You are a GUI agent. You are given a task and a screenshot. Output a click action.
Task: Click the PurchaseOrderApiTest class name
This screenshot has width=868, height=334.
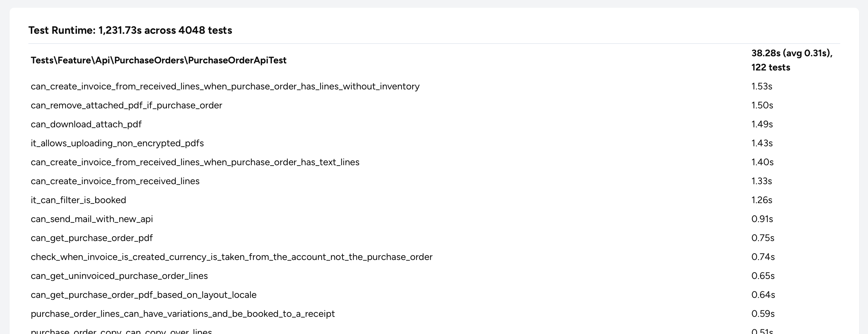158,60
